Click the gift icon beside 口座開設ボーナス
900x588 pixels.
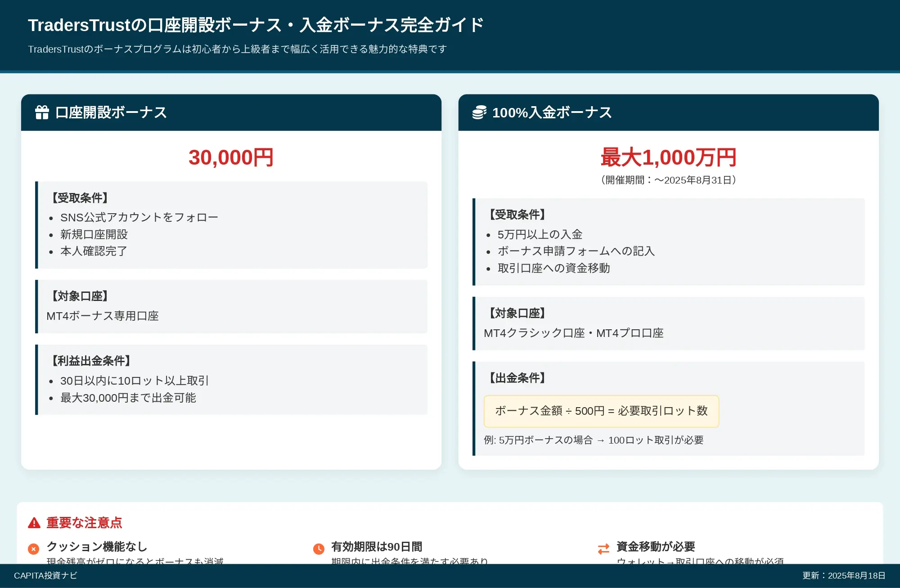[42, 112]
